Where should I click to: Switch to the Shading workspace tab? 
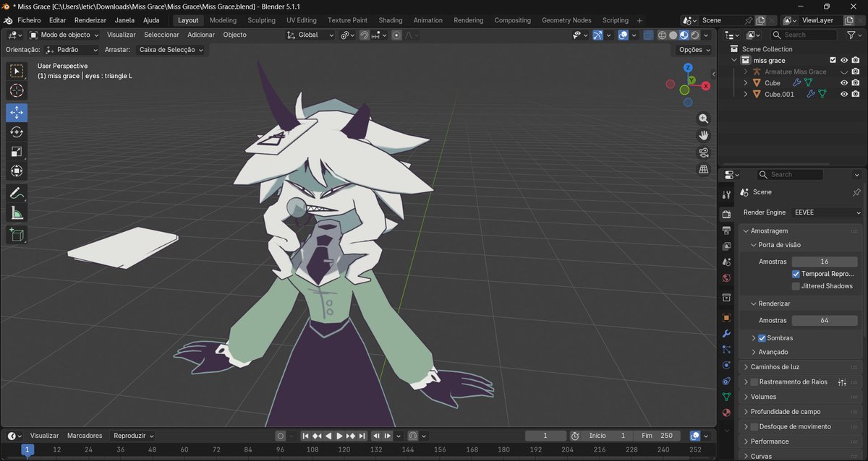coord(391,20)
